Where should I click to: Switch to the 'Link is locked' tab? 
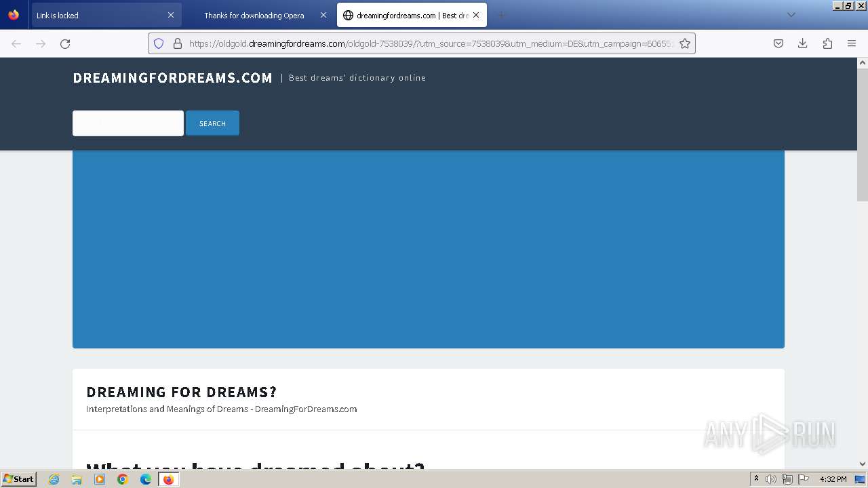click(106, 15)
